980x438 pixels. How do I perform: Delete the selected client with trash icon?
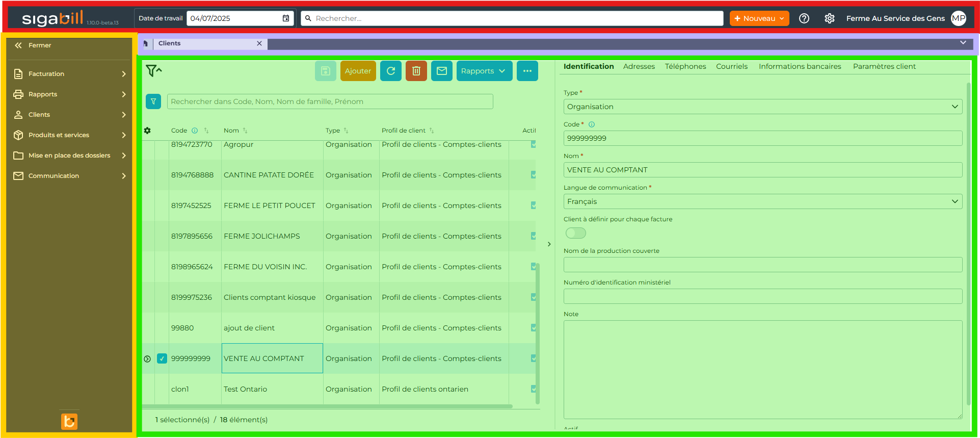click(416, 71)
